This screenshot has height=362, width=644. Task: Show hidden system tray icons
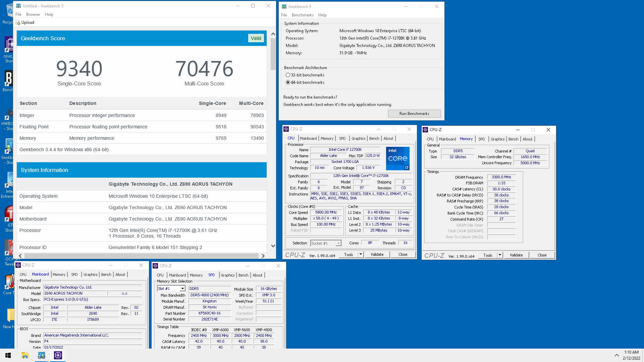(x=616, y=355)
